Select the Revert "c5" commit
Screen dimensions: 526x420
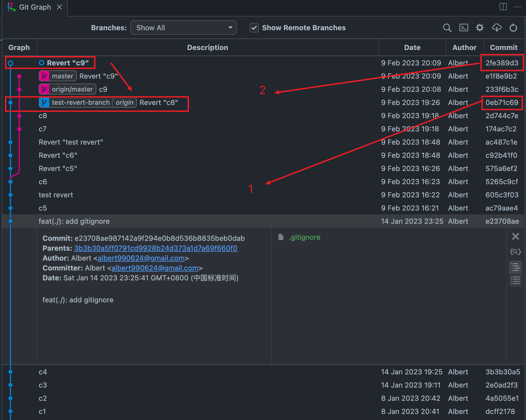coord(263,168)
